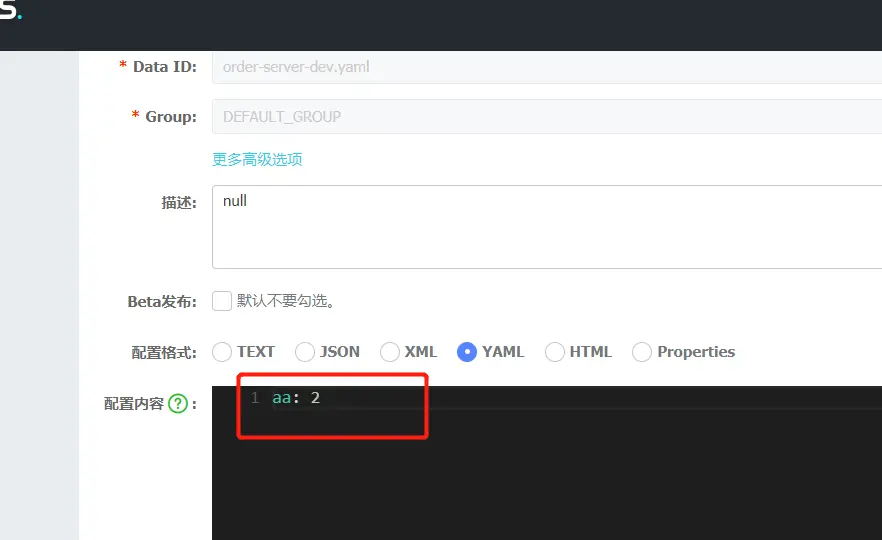Switch config format to HTML
The height and width of the screenshot is (540, 882).
555,352
